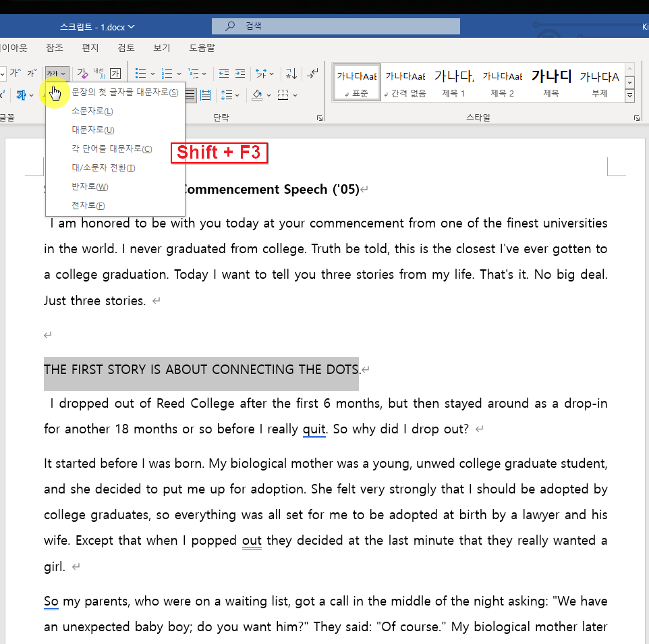
Task: Apply the 제목 title style
Action: 551,82
